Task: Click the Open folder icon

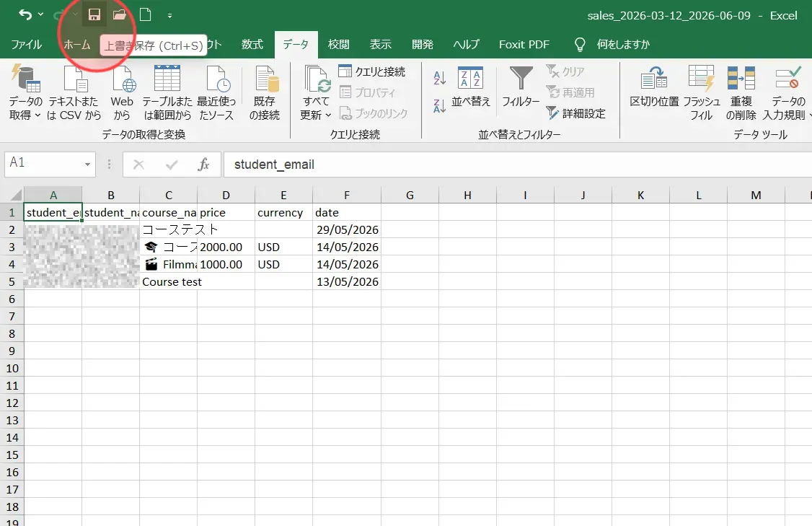Action: coord(120,14)
